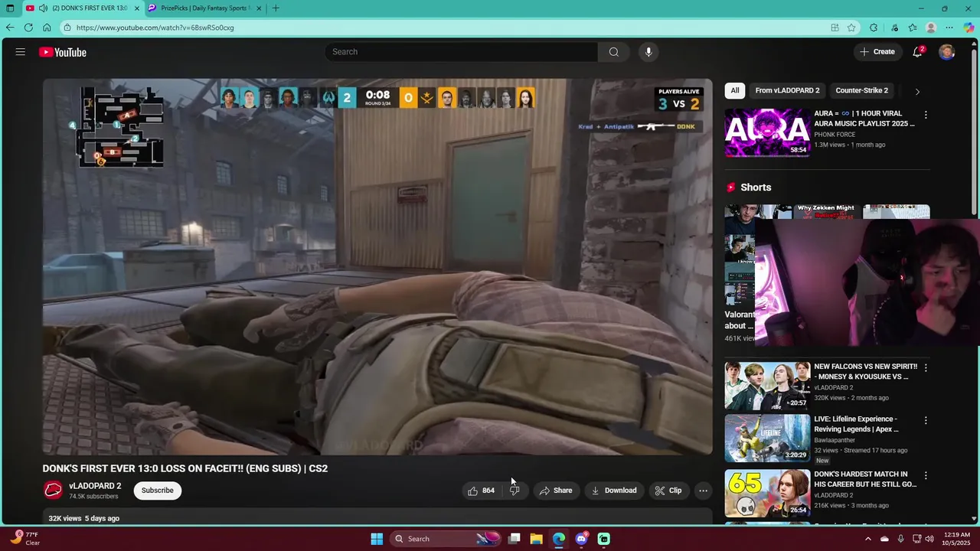Click the YouTube search magnifier button
The width and height of the screenshot is (980, 551).
[613, 52]
